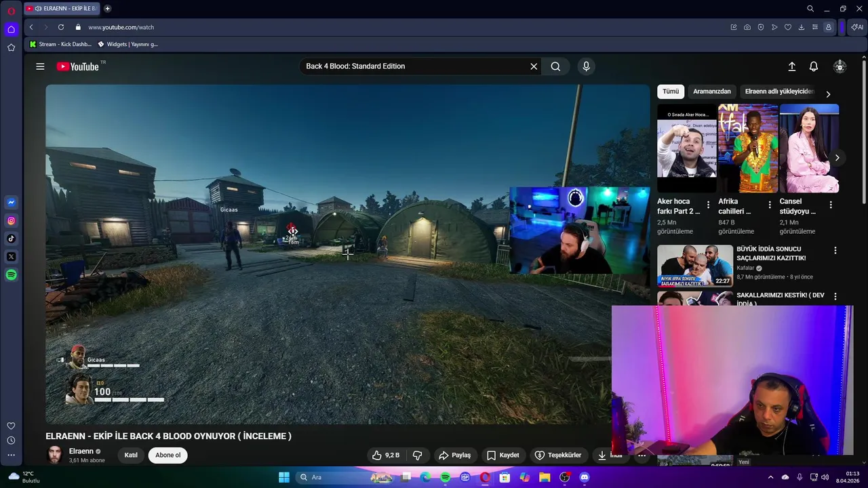
Task: Click BÜYÜK İDDİA SONUCU video title
Action: [771, 253]
